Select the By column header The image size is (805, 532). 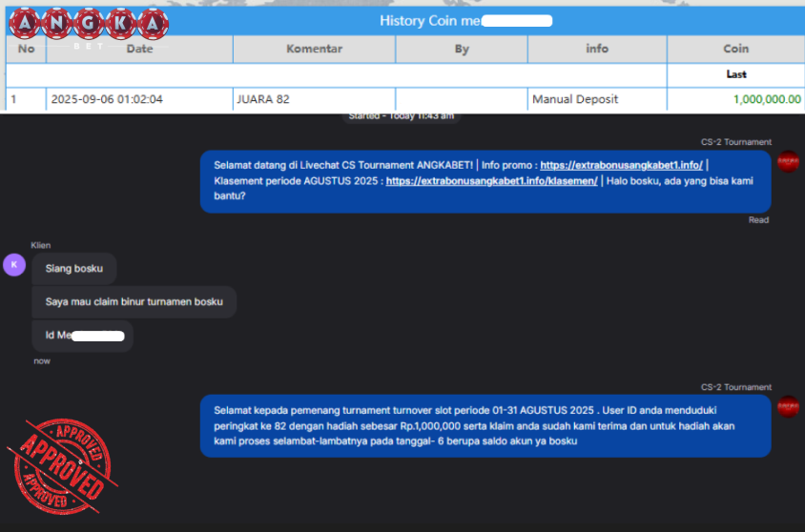click(462, 49)
